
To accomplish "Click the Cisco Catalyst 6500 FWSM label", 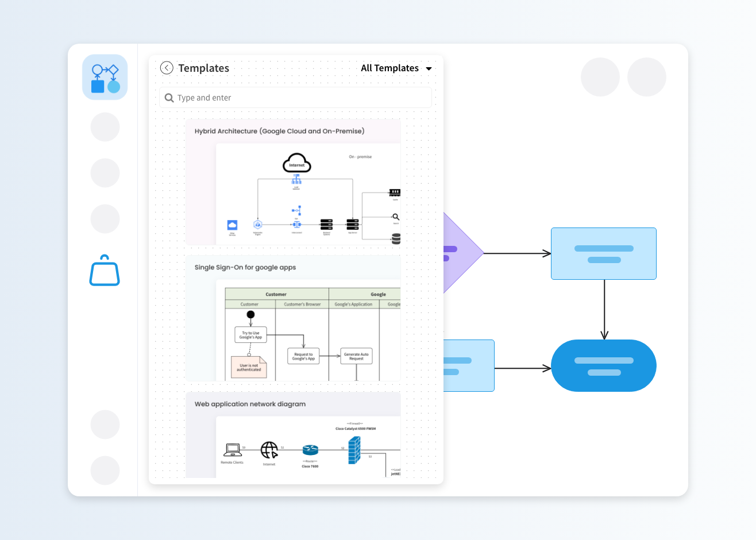I will (x=356, y=429).
